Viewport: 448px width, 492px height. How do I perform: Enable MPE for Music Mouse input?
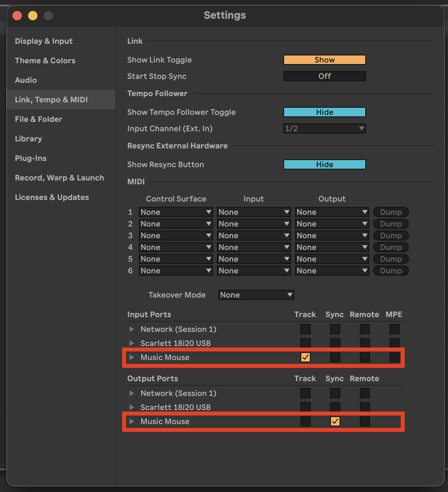[x=395, y=357]
